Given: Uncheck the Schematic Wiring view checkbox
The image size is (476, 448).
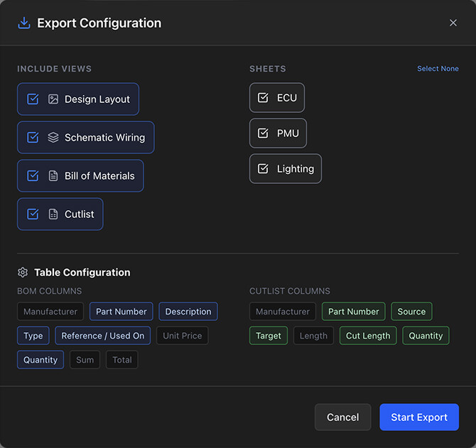Looking at the screenshot, I should pos(33,138).
